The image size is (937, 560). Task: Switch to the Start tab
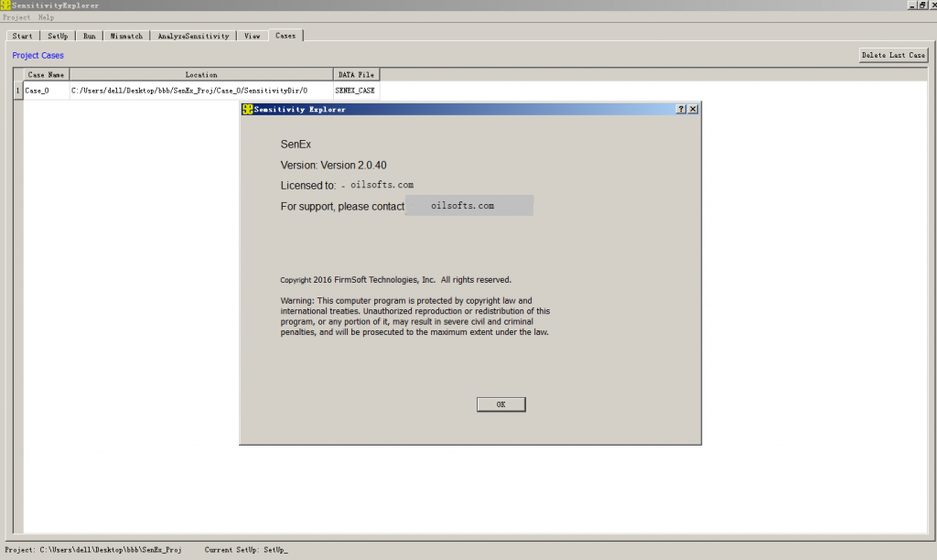pyautogui.click(x=23, y=36)
